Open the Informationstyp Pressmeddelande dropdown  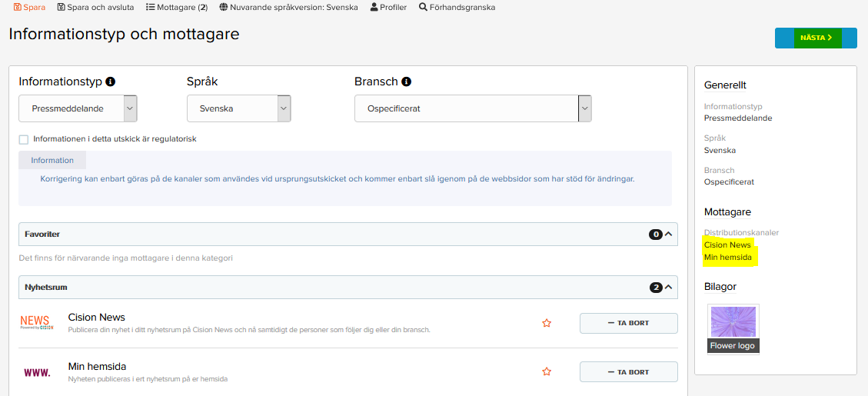tap(78, 108)
